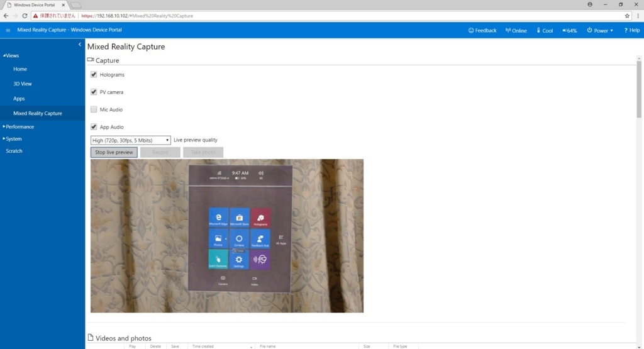This screenshot has width=644, height=349.
Task: Select the Windows Device Portal browser tab
Action: [35, 5]
